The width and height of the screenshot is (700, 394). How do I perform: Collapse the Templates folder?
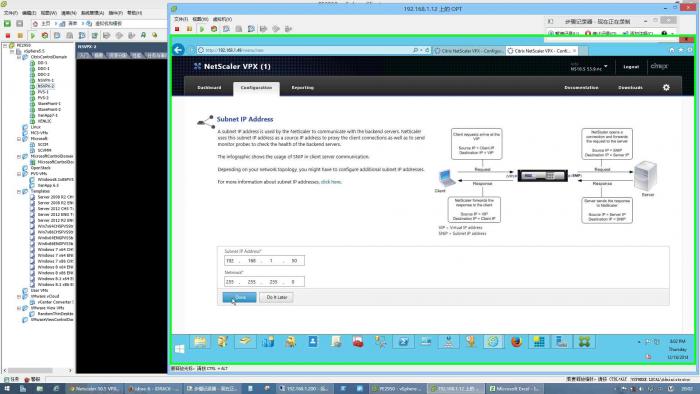click(19, 191)
